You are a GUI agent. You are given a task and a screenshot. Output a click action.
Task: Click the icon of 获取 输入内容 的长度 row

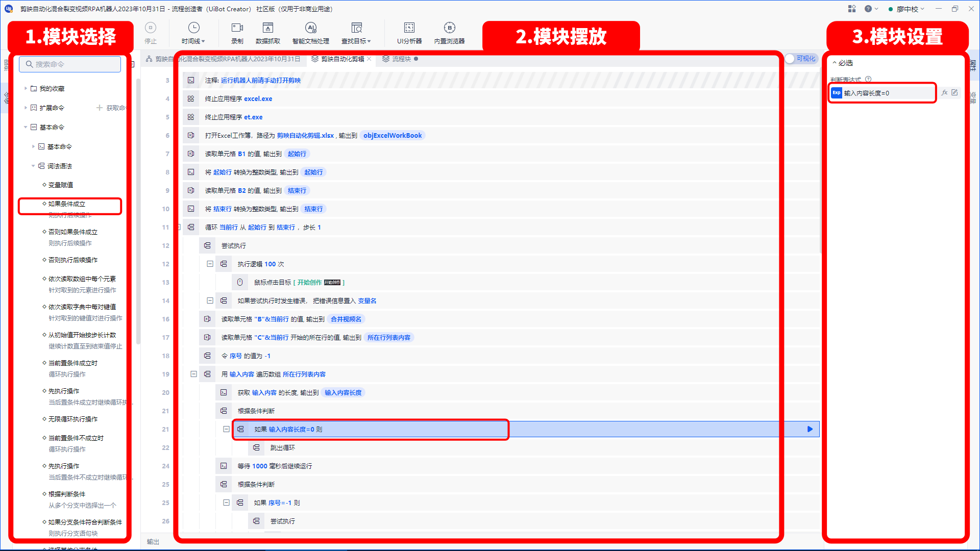point(224,392)
